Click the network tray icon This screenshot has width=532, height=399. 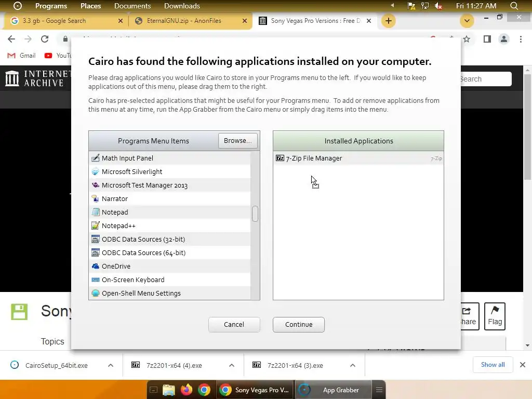[425, 6]
